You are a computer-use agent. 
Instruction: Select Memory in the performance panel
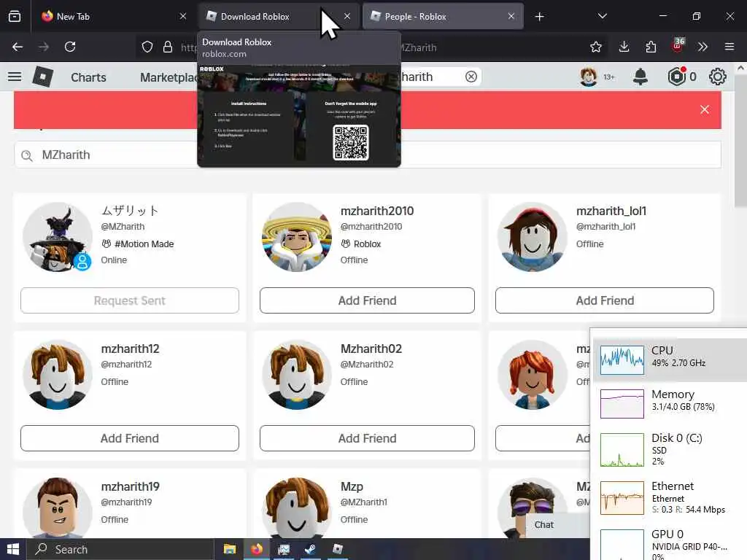tap(670, 402)
